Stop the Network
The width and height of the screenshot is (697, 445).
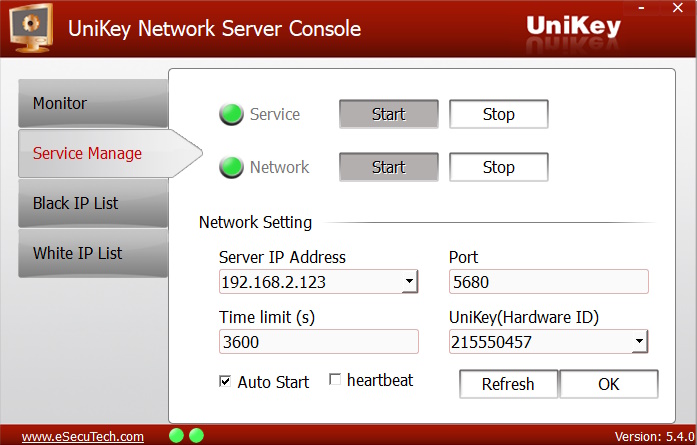(x=499, y=167)
